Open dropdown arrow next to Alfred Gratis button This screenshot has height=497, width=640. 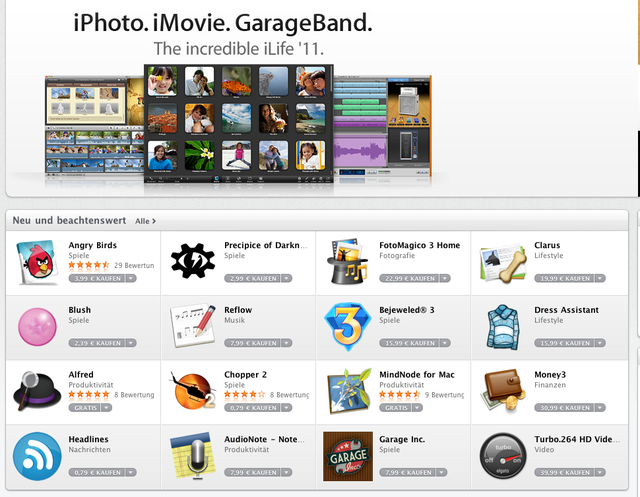click(x=107, y=408)
